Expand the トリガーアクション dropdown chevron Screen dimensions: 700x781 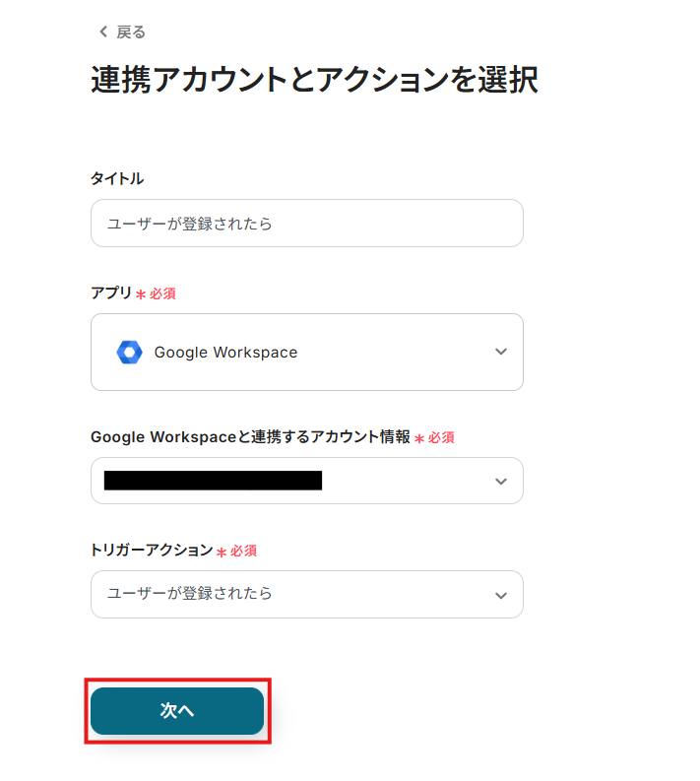[501, 595]
